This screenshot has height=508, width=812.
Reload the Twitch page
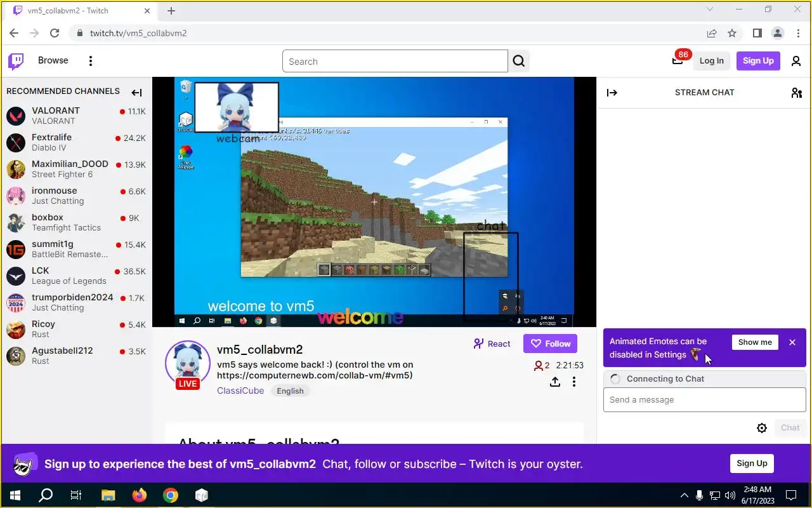pos(55,33)
